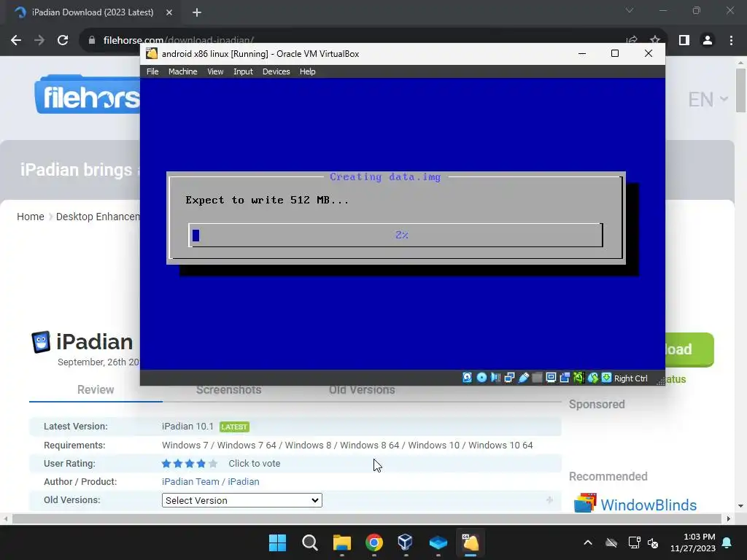Open the Devices menu in VirtualBox
Viewport: 747px width, 560px height.
point(276,71)
